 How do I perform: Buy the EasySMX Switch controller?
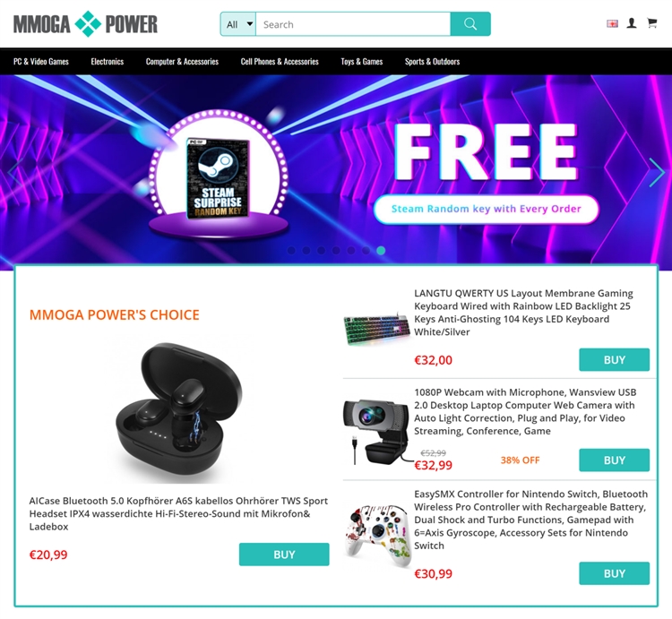point(614,573)
